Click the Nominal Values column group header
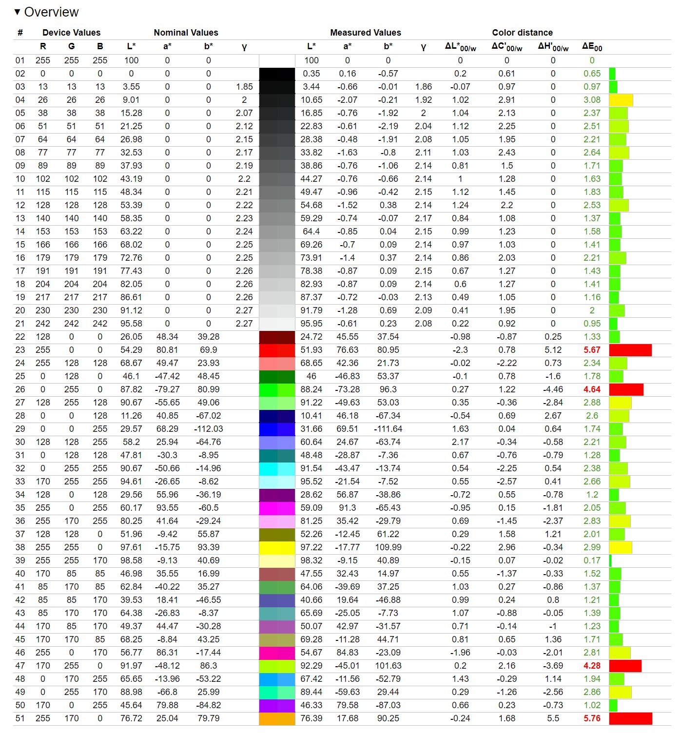The width and height of the screenshot is (700, 733). click(x=186, y=33)
